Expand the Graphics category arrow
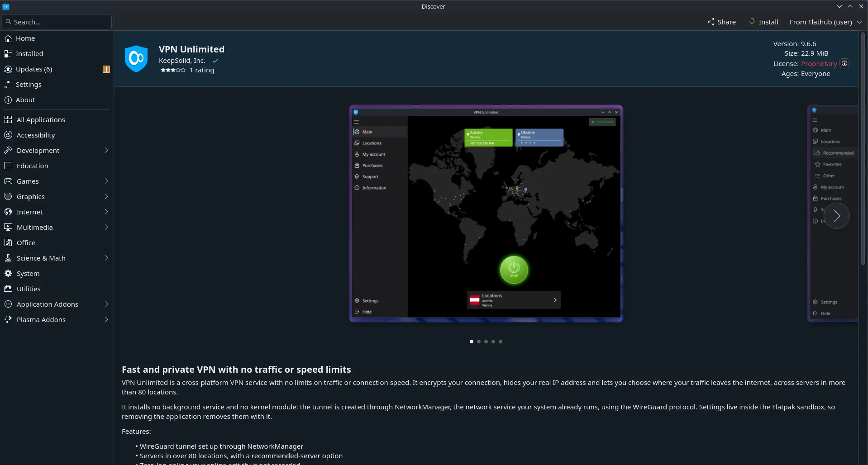Viewport: 868px width, 465px height. [106, 196]
